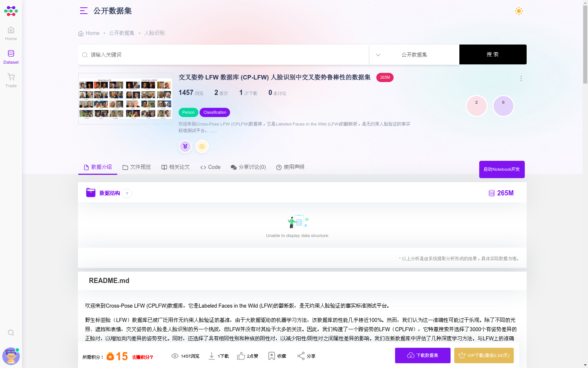Click the yellow scales license icon

point(202,146)
